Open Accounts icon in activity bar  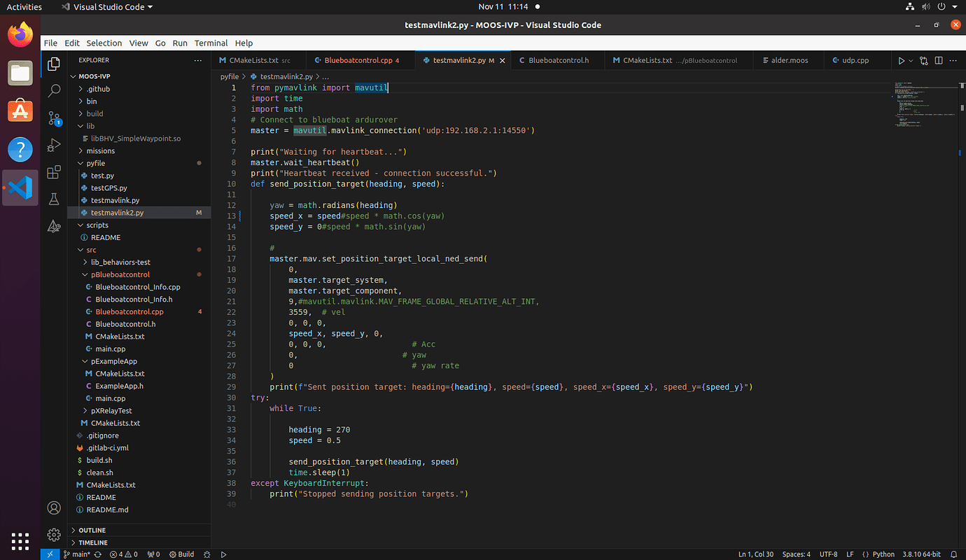(54, 507)
